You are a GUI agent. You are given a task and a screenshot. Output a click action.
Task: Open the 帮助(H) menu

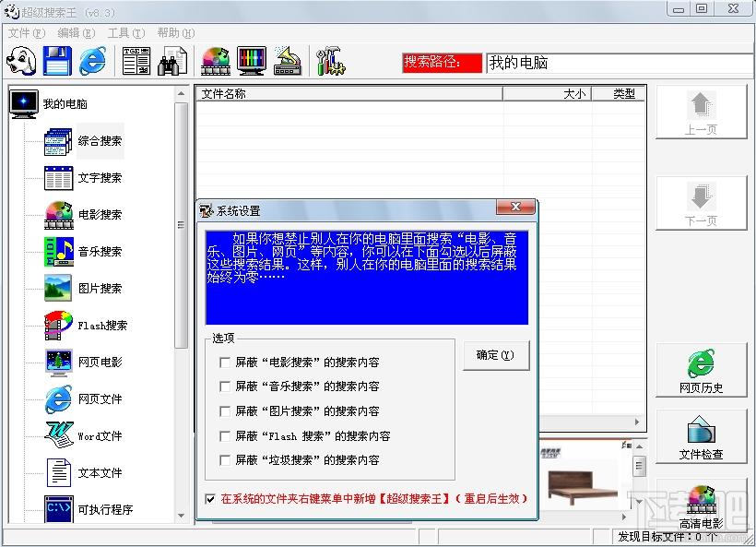pos(176,33)
